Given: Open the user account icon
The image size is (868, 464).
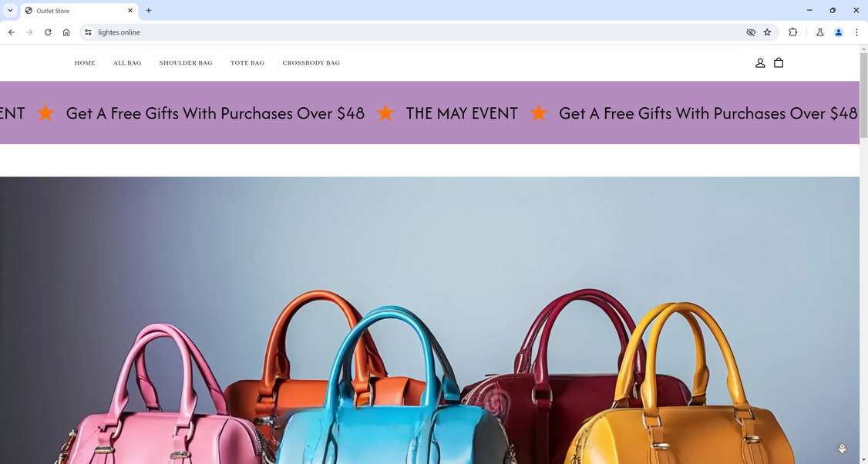Looking at the screenshot, I should (760, 63).
